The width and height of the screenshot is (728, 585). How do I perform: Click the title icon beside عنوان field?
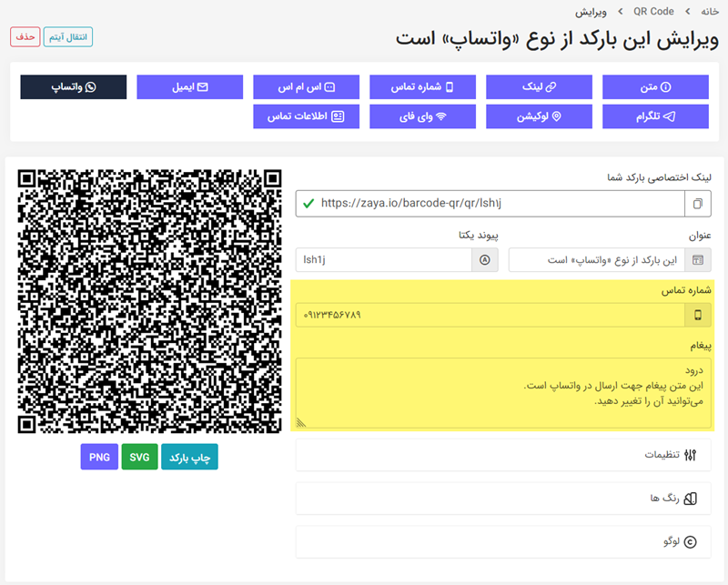[x=697, y=260]
